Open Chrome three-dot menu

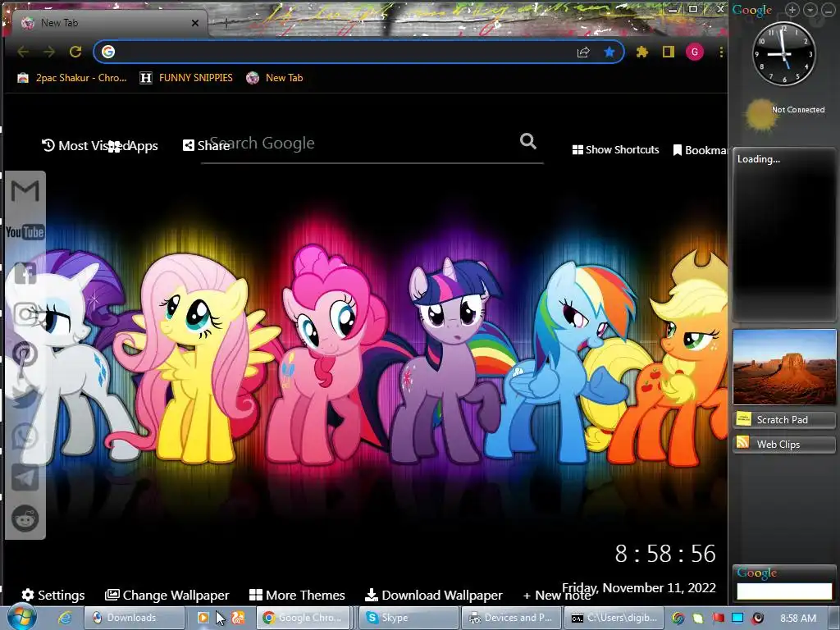[721, 52]
